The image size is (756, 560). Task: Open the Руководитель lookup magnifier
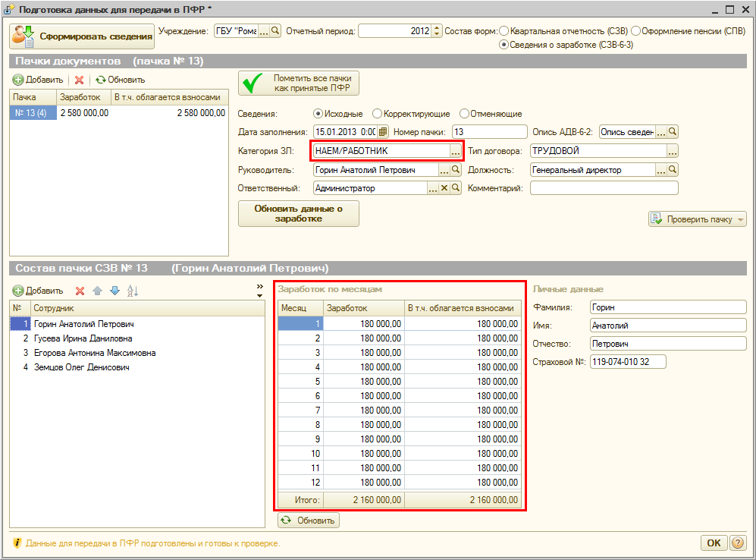click(x=456, y=170)
